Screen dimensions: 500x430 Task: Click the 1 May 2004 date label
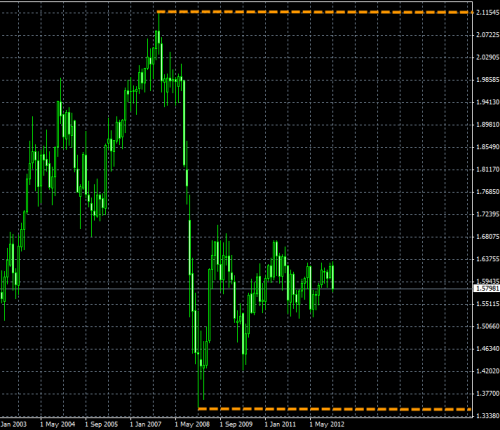pyautogui.click(x=58, y=424)
